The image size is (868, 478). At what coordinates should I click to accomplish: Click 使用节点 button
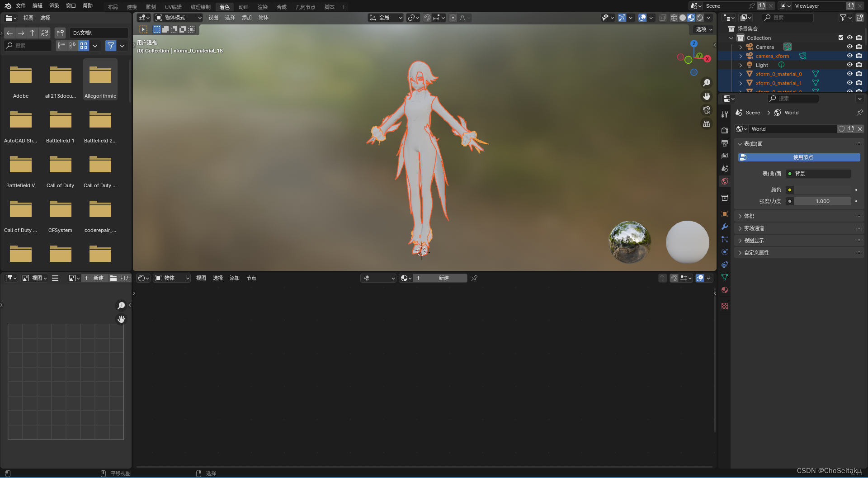click(799, 157)
